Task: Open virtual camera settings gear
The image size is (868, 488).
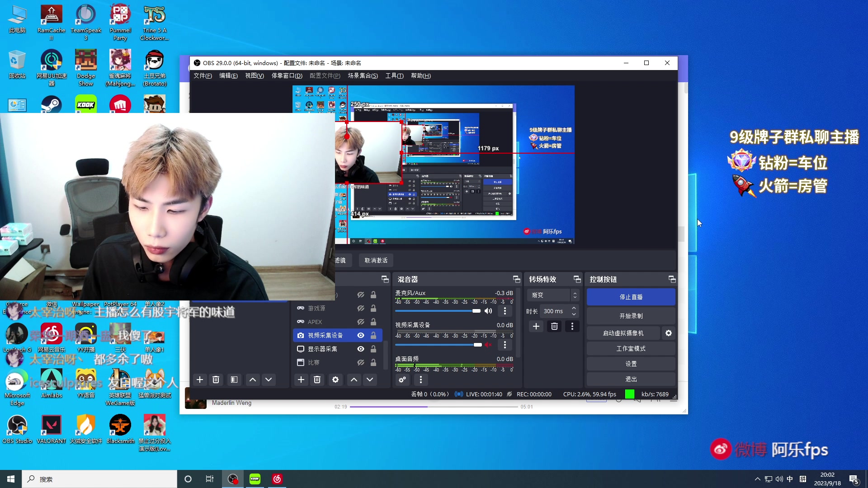Action: click(669, 333)
